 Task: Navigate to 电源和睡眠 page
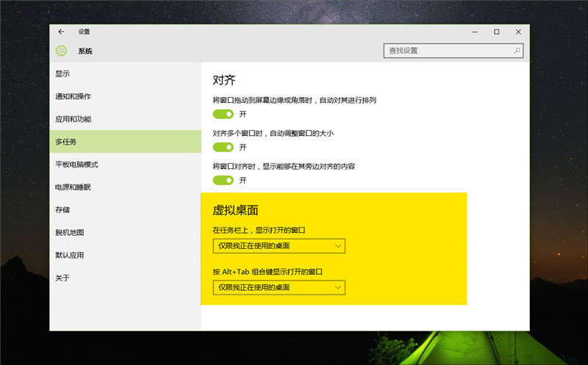tap(73, 187)
